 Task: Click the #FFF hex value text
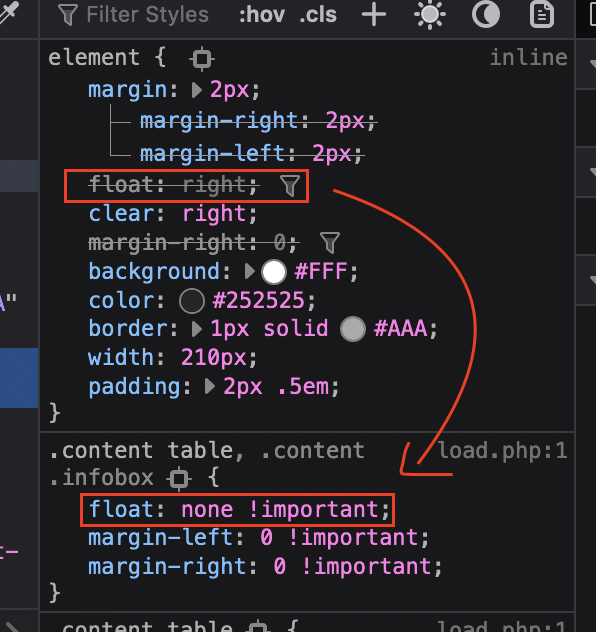(x=321, y=271)
